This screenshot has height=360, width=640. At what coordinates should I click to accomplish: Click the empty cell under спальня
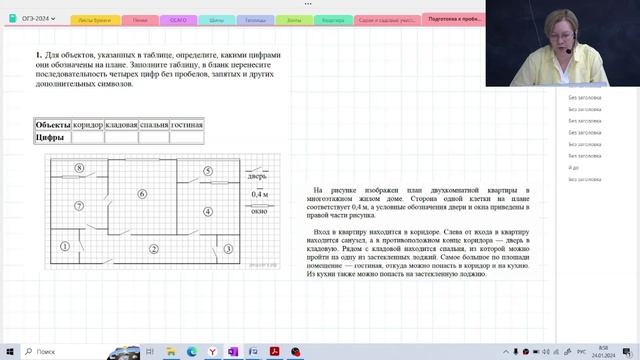coord(154,138)
